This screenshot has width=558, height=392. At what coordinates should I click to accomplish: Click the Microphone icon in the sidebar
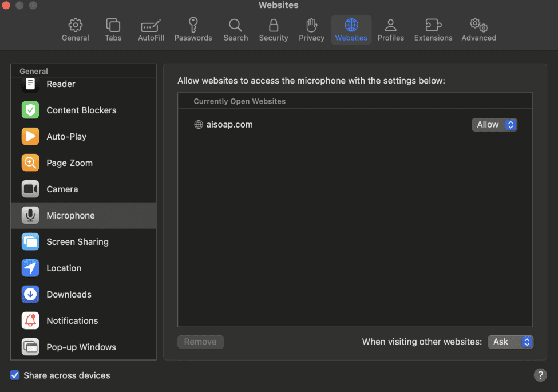tap(30, 216)
